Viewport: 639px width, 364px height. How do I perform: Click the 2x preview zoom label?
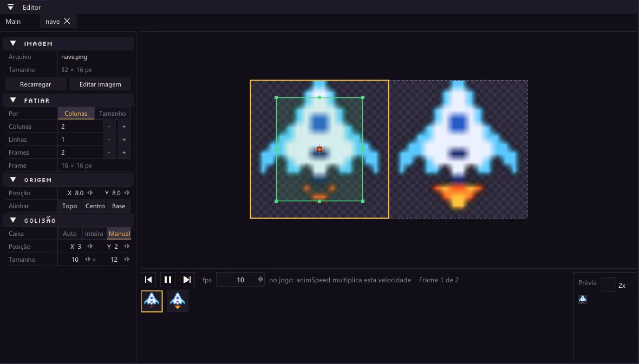(622, 286)
